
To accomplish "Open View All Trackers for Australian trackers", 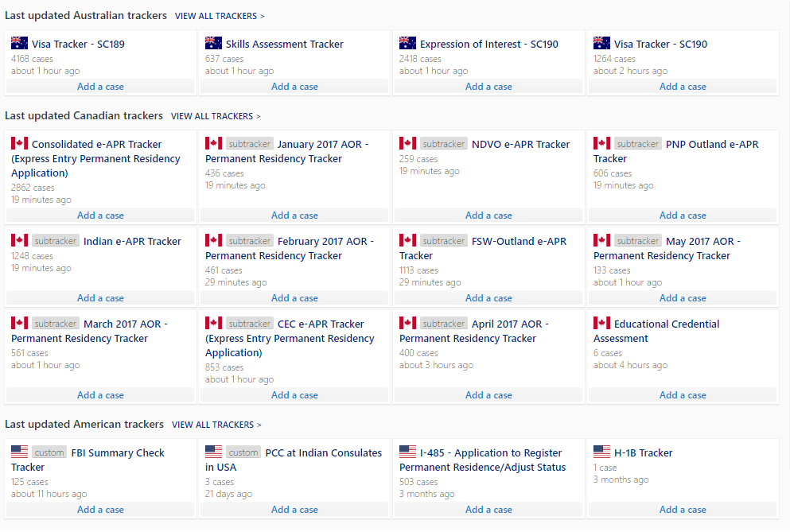I will click(220, 16).
